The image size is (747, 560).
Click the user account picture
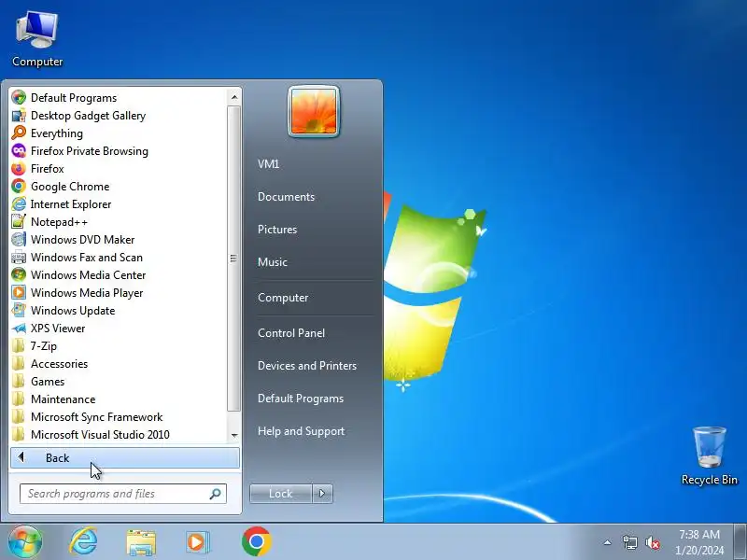pos(314,111)
